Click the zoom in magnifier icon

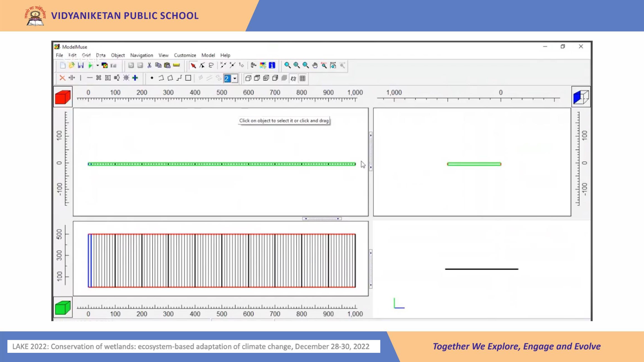coord(297,65)
